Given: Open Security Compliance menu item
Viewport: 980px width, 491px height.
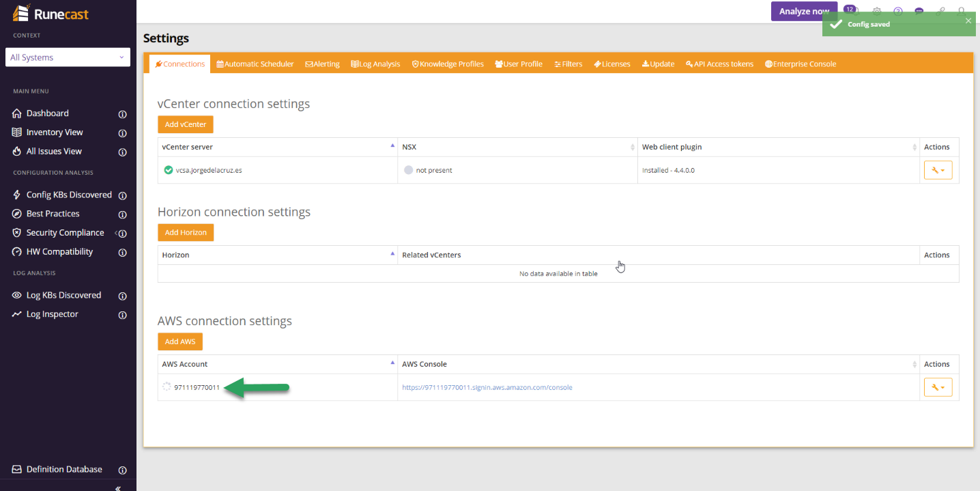Looking at the screenshot, I should pos(65,233).
